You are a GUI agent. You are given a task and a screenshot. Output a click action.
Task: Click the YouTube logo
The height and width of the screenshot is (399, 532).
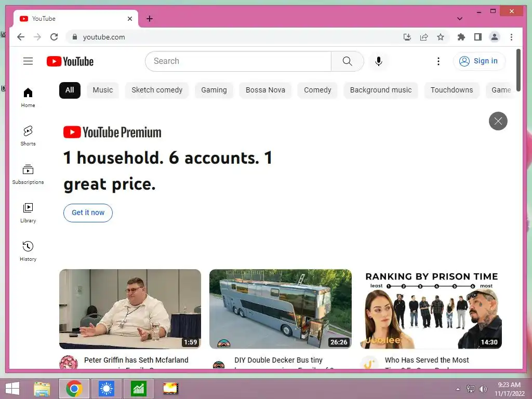tap(70, 61)
